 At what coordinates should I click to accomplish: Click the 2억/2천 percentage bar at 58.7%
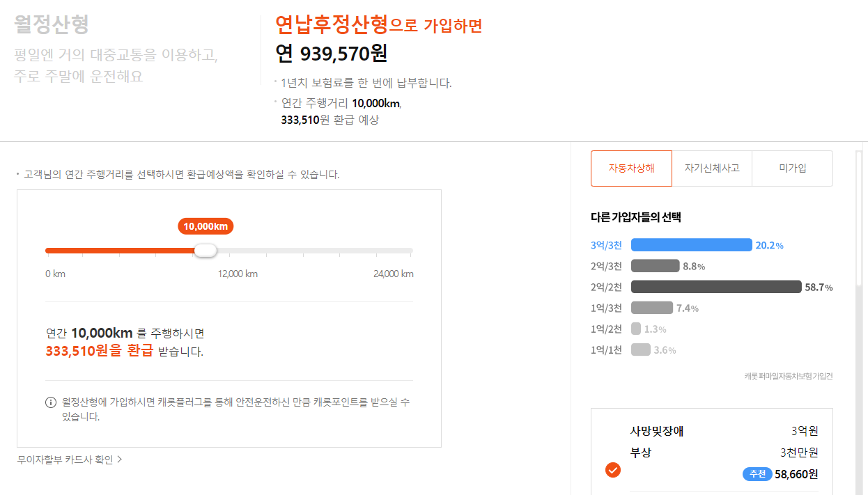tap(715, 286)
